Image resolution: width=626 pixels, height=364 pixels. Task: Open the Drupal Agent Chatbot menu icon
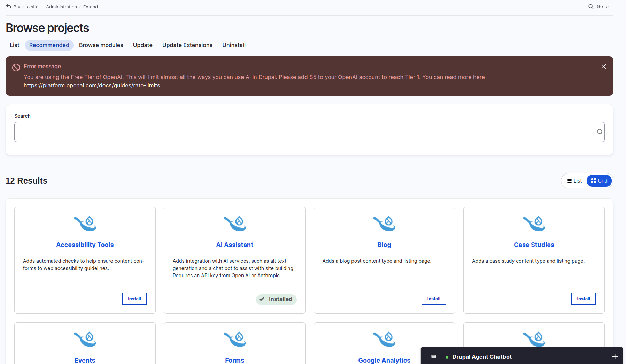point(434,357)
